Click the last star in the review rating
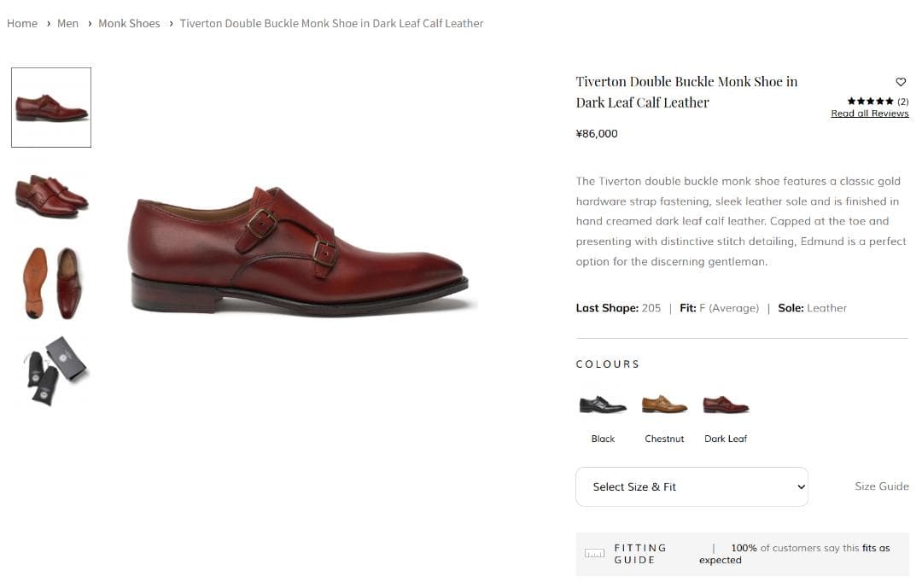Viewport: 922px width, 588px height. (x=890, y=100)
